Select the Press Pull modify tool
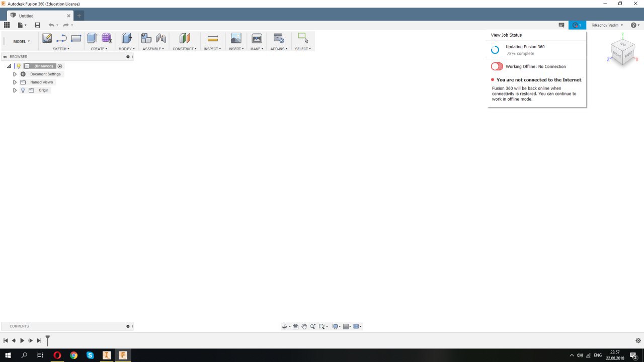The image size is (644, 362). pyautogui.click(x=126, y=38)
